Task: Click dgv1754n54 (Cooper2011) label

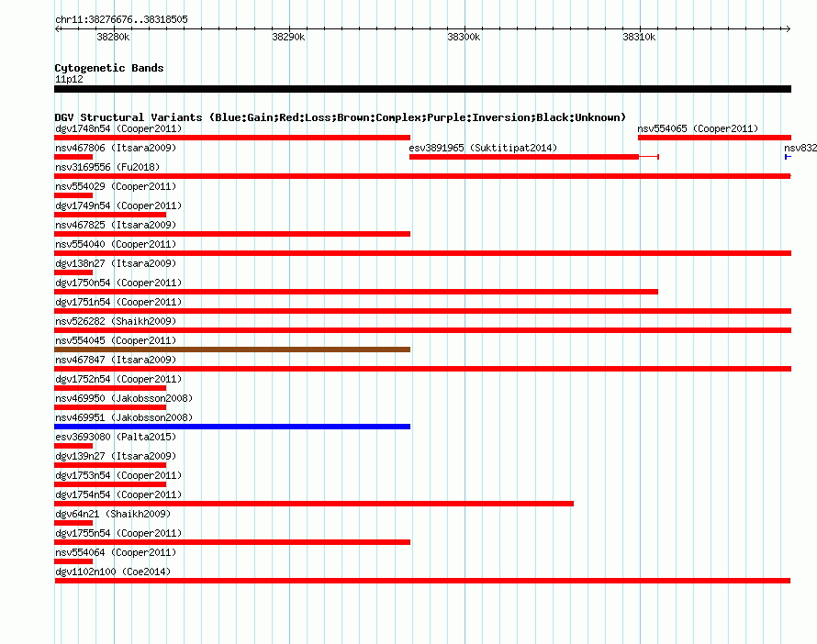Action: (x=118, y=494)
